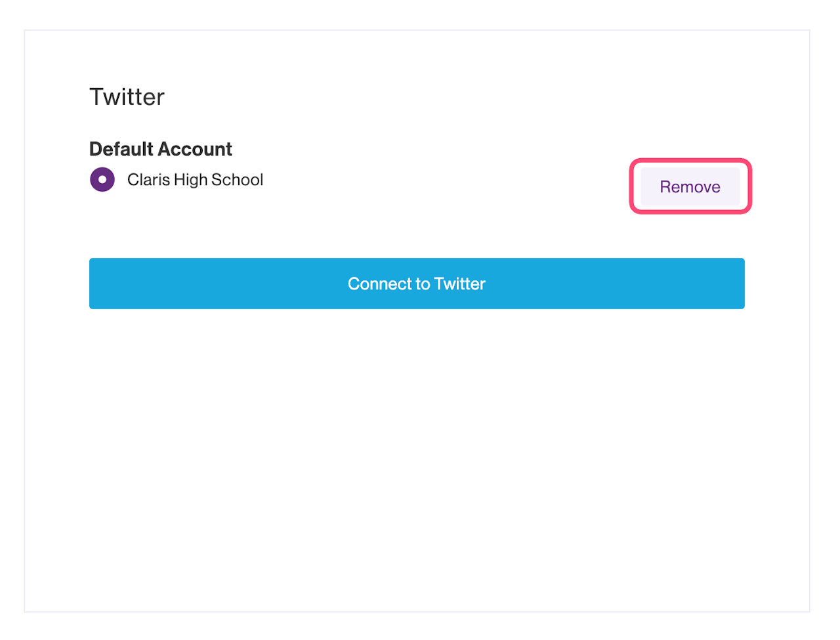Viewport: 840px width, 640px height.
Task: Click the bold Default Account heading
Action: tap(161, 149)
